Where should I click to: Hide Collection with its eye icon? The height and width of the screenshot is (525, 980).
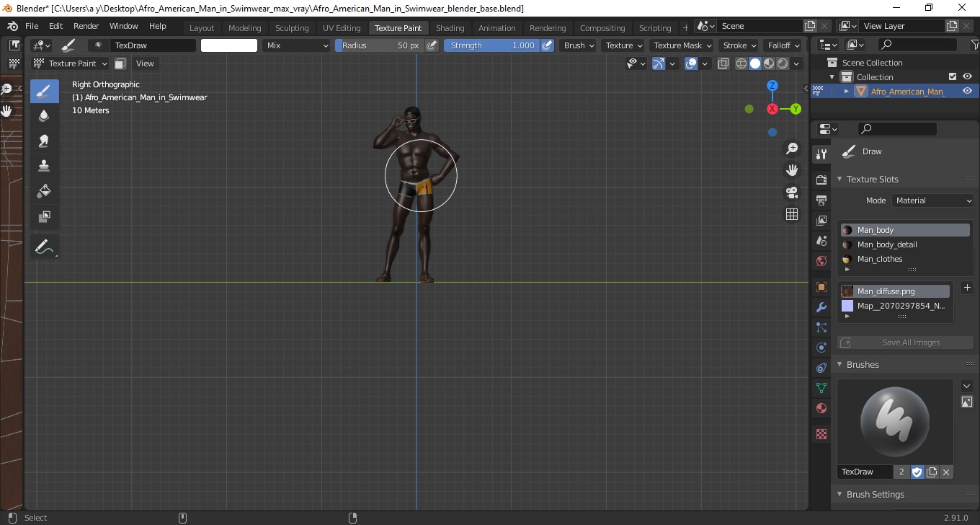coord(967,76)
